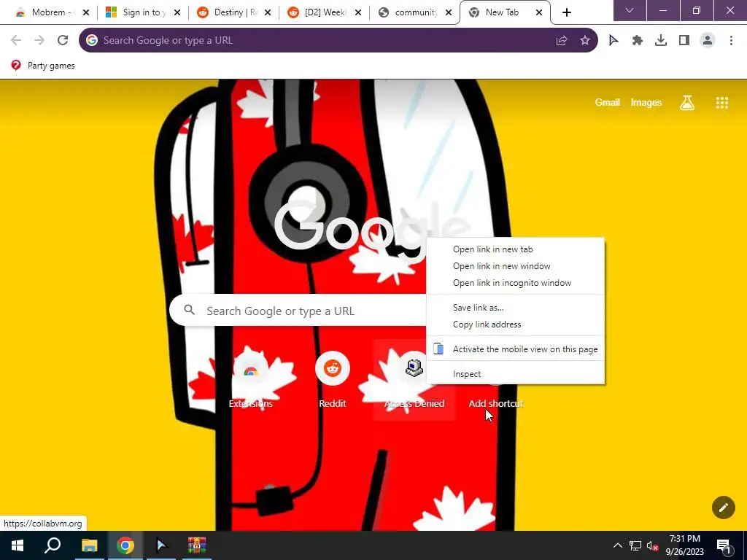
Task: Customize this page with the pencil button
Action: point(723,507)
